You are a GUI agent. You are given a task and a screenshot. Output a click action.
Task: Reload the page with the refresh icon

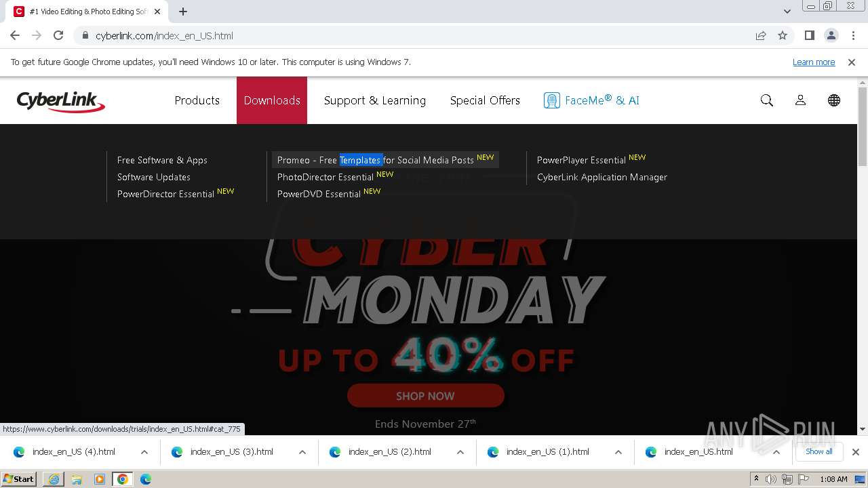(58, 35)
